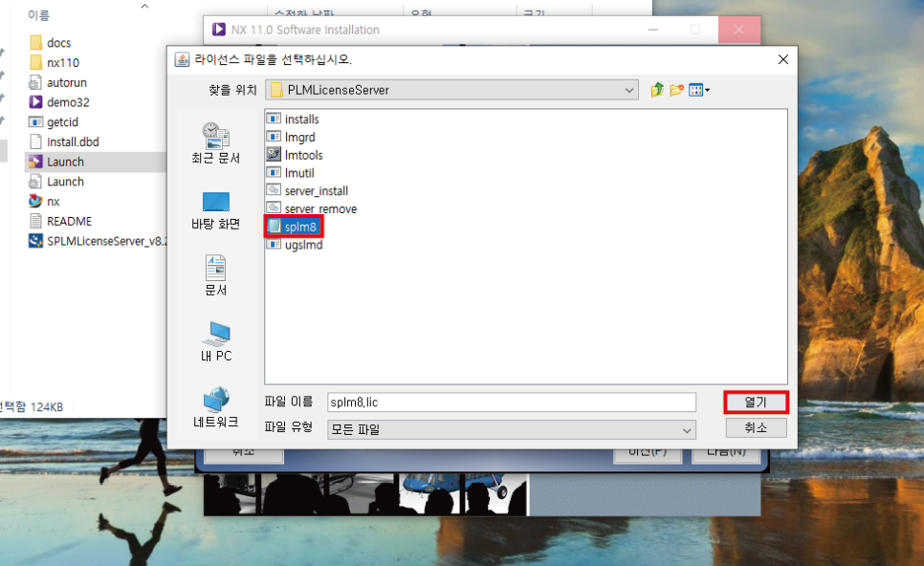Click lmtools file icon
Screen dimensions: 924x566
tap(274, 154)
